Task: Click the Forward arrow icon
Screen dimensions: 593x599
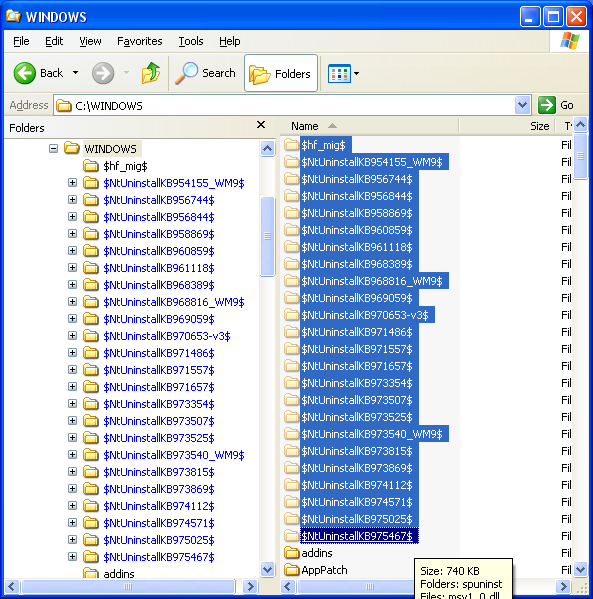Action: click(103, 73)
